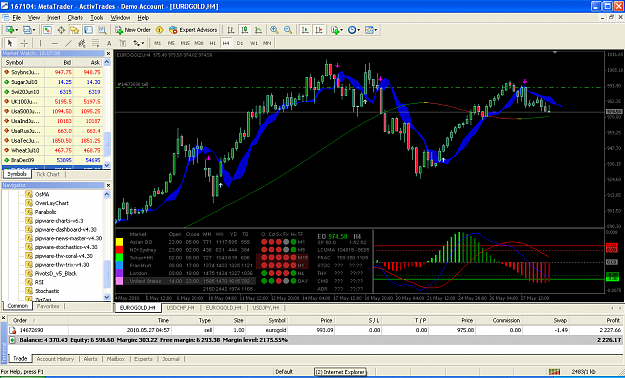This screenshot has height=378, width=625.
Task: Switch chart to M15 timeframe
Action: pyautogui.click(x=185, y=43)
